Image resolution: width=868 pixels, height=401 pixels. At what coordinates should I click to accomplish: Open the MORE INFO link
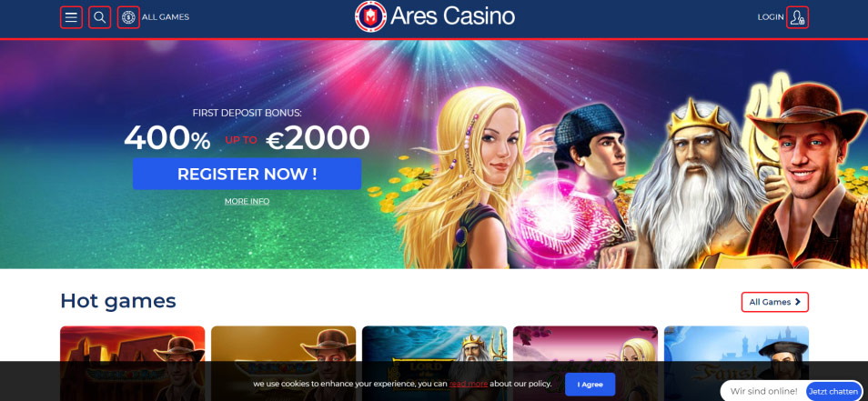click(x=247, y=201)
